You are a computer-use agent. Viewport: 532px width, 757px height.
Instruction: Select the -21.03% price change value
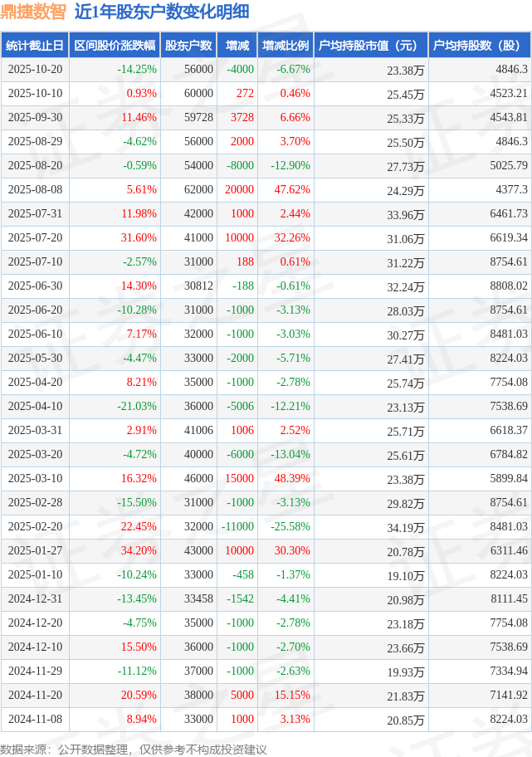coord(137,407)
